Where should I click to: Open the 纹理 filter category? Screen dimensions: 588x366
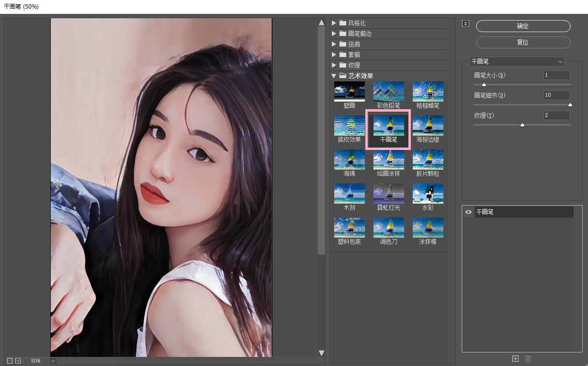tap(354, 65)
